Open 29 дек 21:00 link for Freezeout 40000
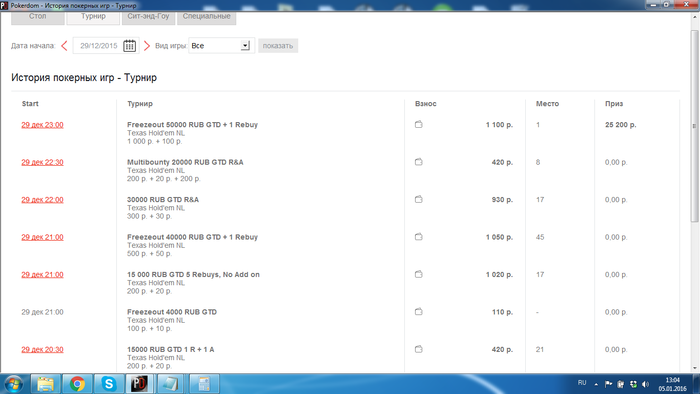Screen dimensions: 700x394 click(x=42, y=237)
